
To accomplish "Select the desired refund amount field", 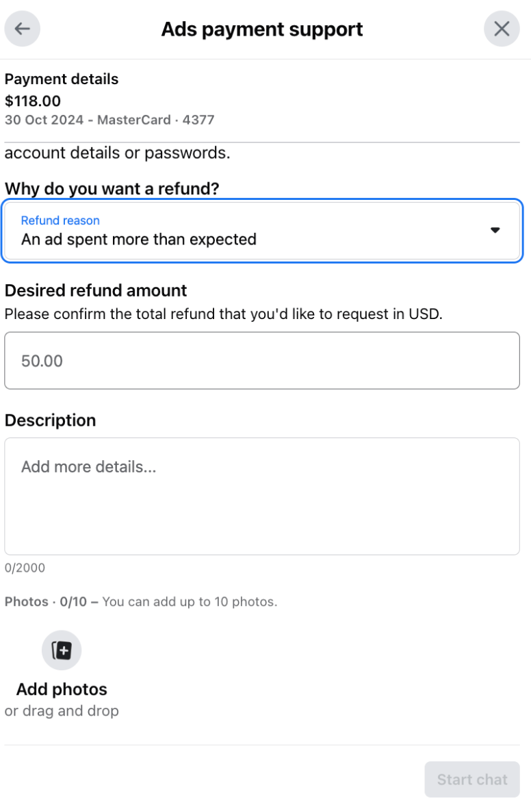I will pyautogui.click(x=262, y=360).
